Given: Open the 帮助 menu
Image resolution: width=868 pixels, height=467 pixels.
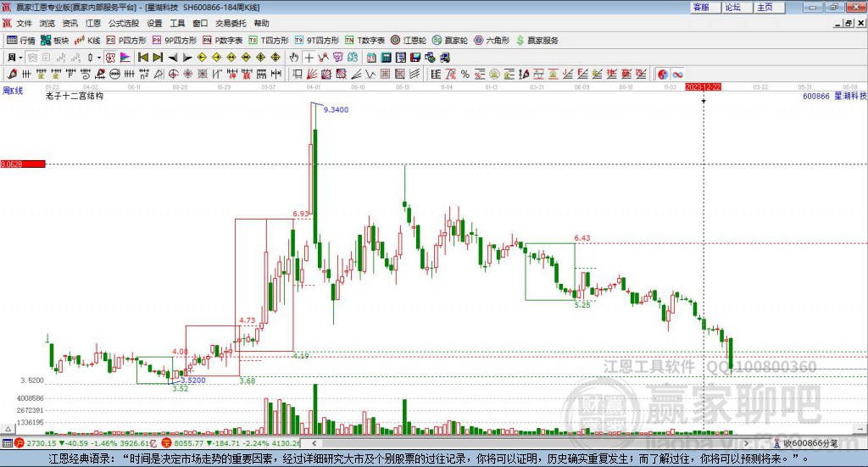Looking at the screenshot, I should [x=261, y=23].
